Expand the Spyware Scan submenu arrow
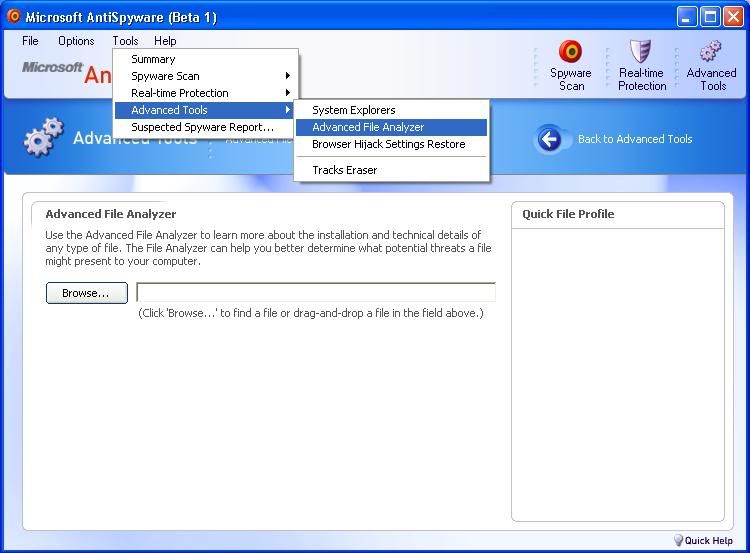The height and width of the screenshot is (553, 750). [x=287, y=76]
